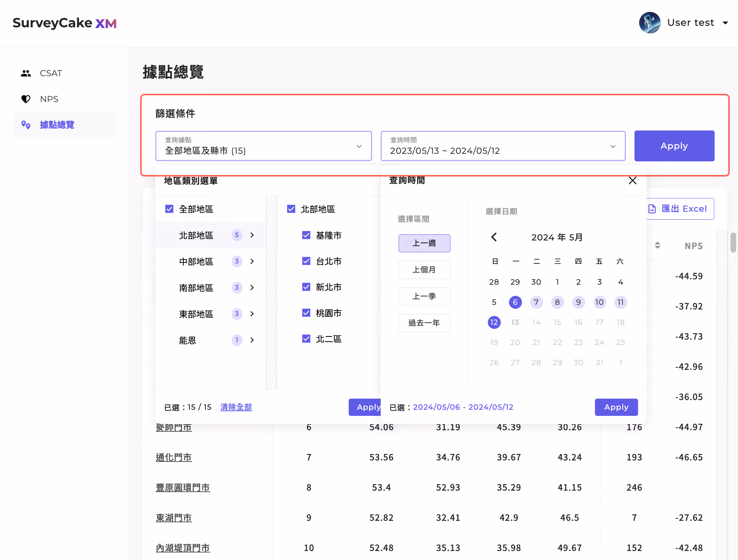Click the SurveyCake XM logo
The height and width of the screenshot is (560, 738).
click(65, 23)
